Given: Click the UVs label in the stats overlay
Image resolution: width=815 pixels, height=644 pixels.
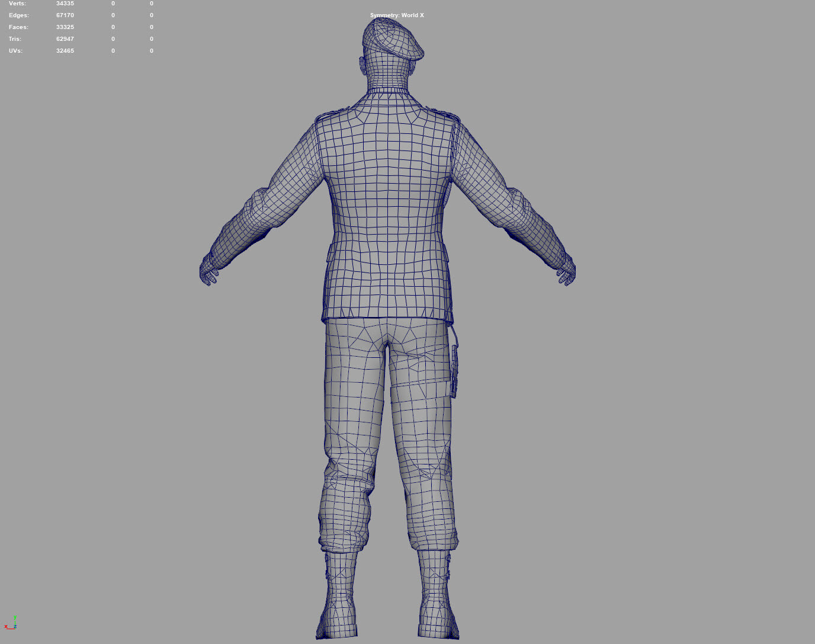Looking at the screenshot, I should (15, 50).
